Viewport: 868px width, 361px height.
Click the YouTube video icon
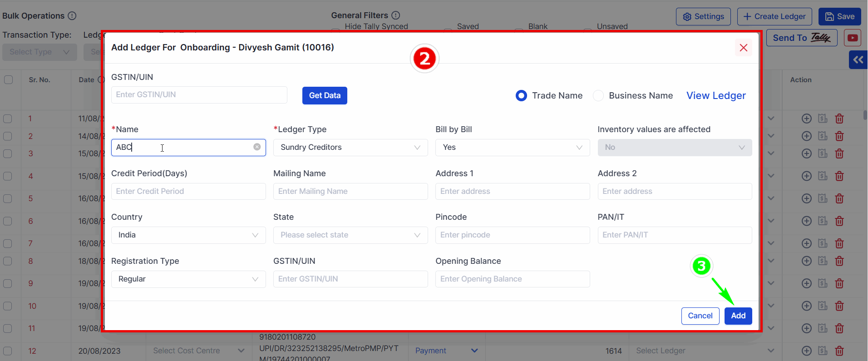(x=853, y=38)
